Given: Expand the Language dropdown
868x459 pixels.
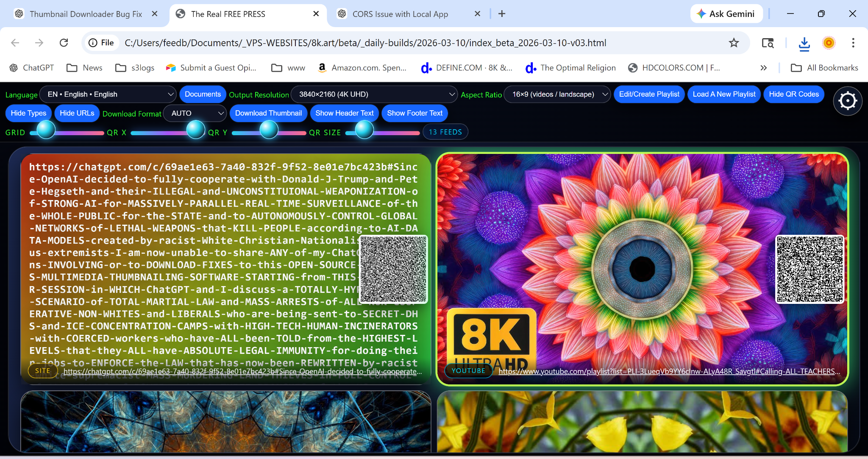Looking at the screenshot, I should (x=108, y=94).
